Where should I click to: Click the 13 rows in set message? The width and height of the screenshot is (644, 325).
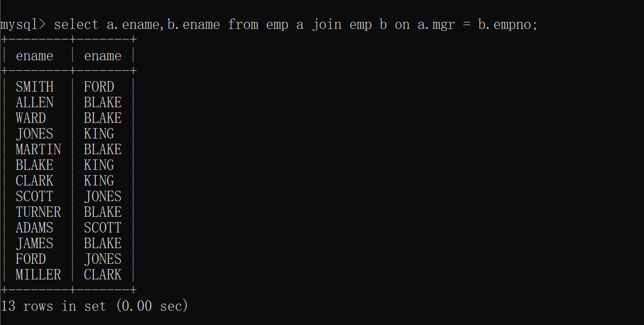[x=94, y=306]
